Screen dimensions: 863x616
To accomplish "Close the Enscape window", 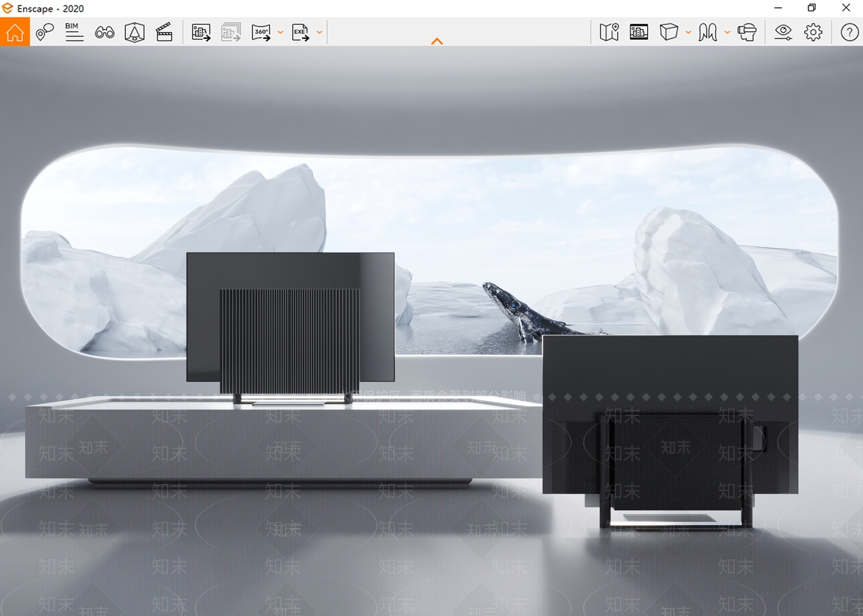I will pyautogui.click(x=846, y=8).
